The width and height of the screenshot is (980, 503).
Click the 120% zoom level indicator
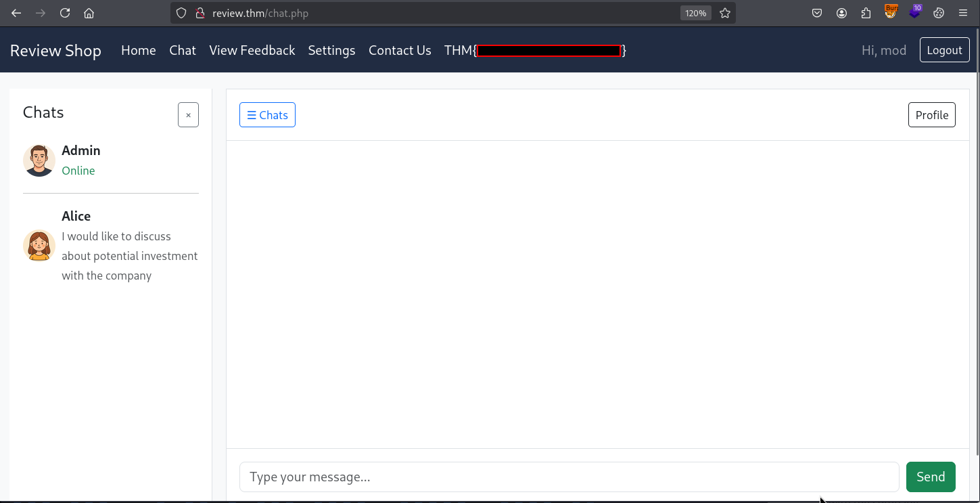pos(695,13)
